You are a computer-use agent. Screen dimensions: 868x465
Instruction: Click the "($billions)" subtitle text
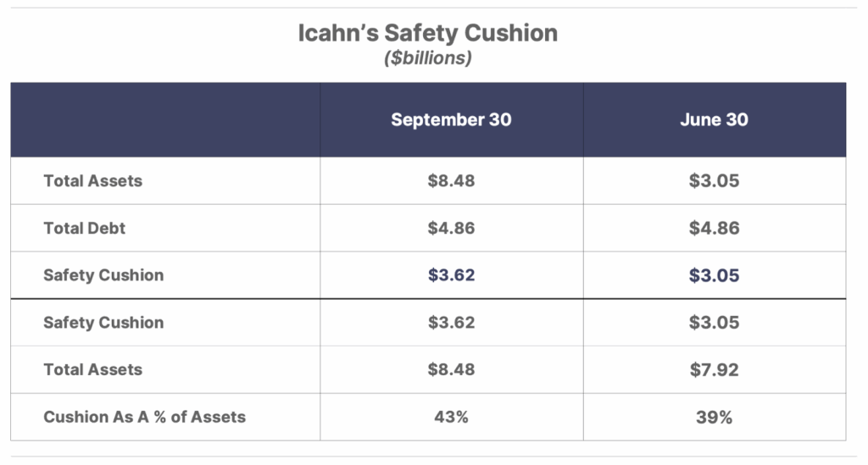[428, 59]
